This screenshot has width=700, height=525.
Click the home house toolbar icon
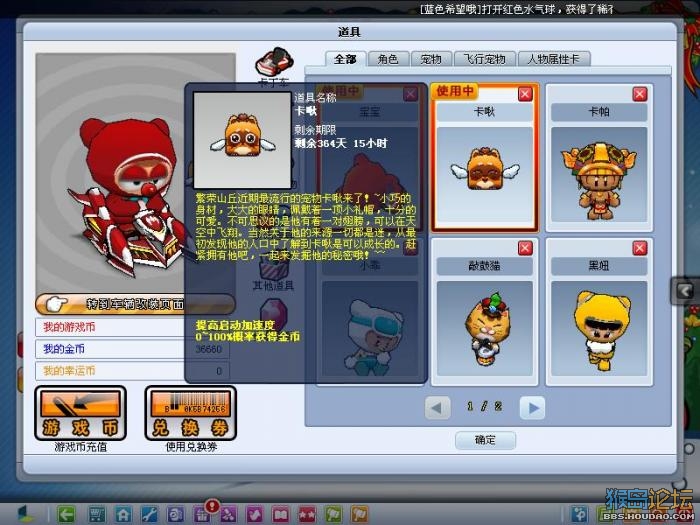pos(123,514)
